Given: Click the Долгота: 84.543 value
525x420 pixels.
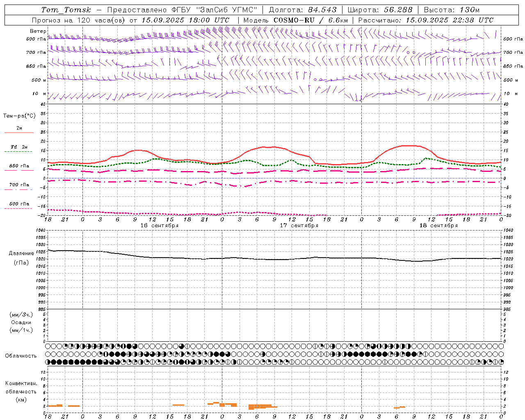Looking at the screenshot, I should coord(303,10).
